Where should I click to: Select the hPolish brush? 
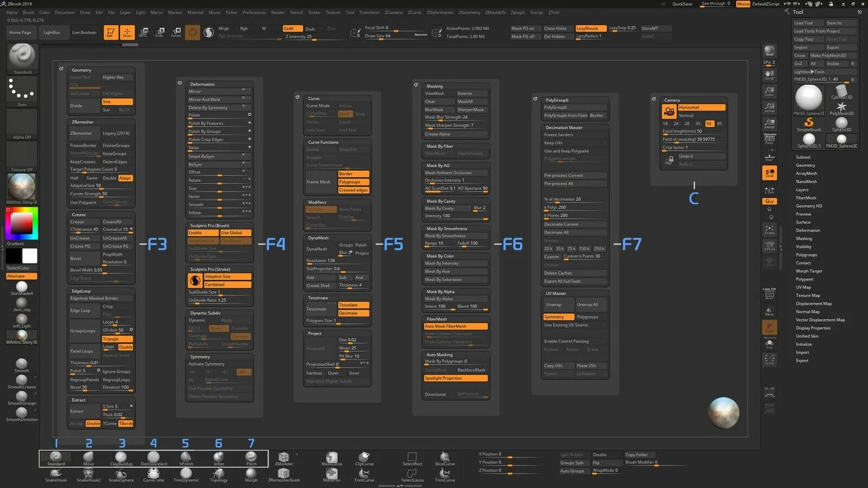point(186,459)
